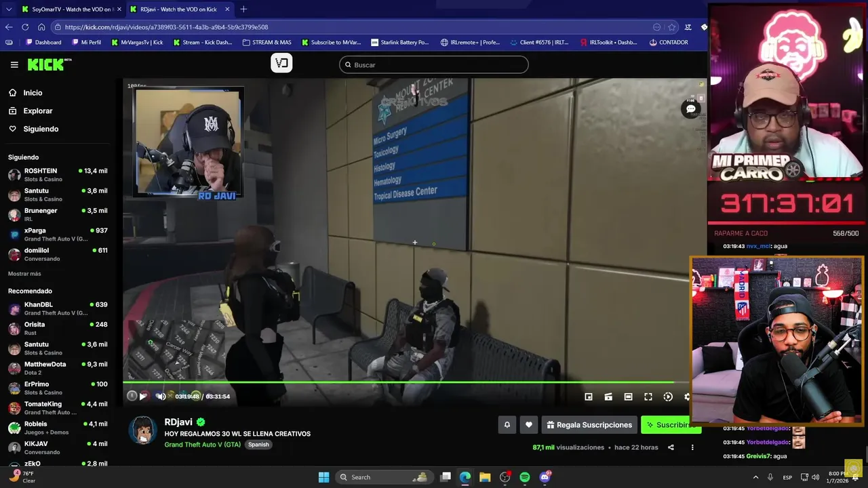The width and height of the screenshot is (868, 488).
Task: Open Inicio in the sidebar
Action: coord(33,93)
